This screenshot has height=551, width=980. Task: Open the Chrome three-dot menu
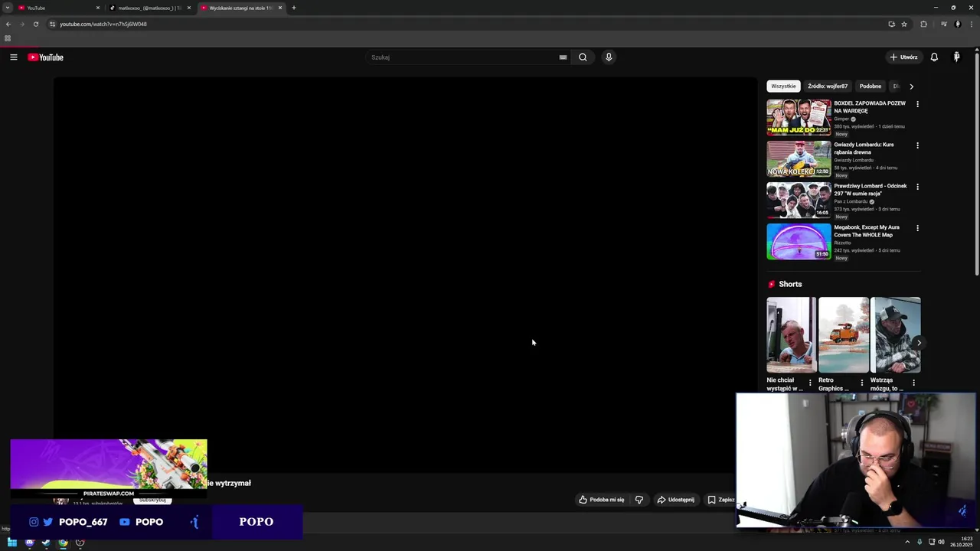click(971, 24)
